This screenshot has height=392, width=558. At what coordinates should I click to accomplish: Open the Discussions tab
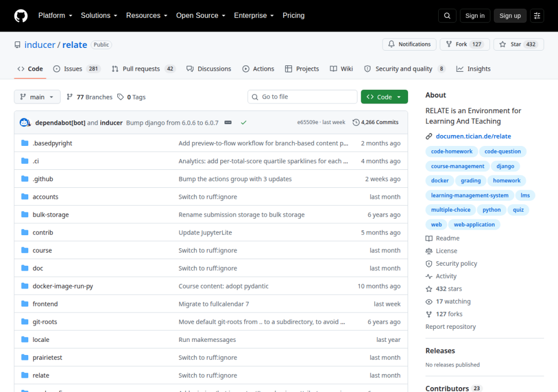tap(209, 69)
